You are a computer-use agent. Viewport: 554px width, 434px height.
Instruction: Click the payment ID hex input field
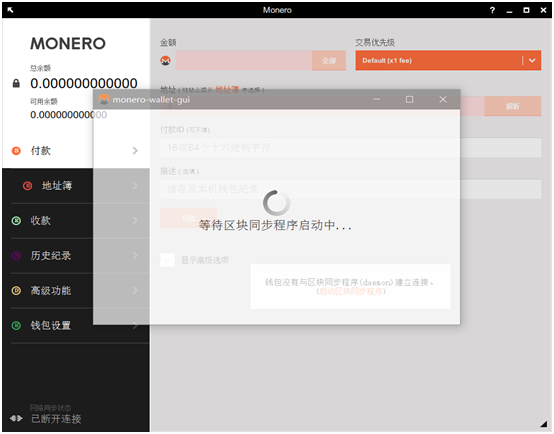350,147
